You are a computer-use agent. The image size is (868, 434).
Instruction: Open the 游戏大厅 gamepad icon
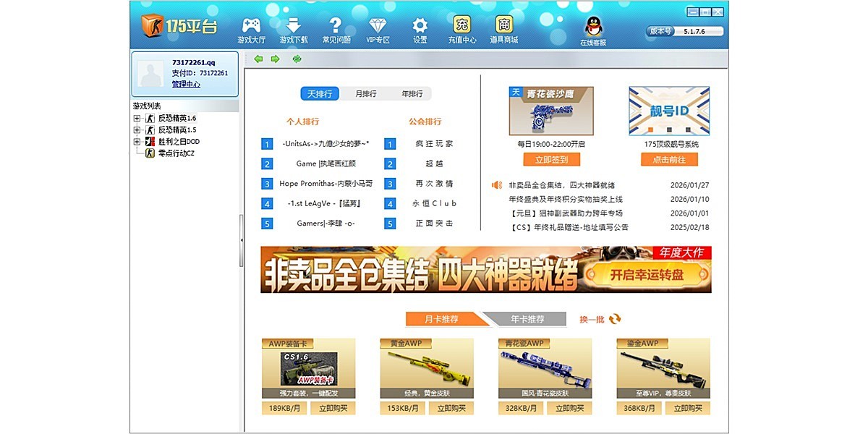pos(250,25)
